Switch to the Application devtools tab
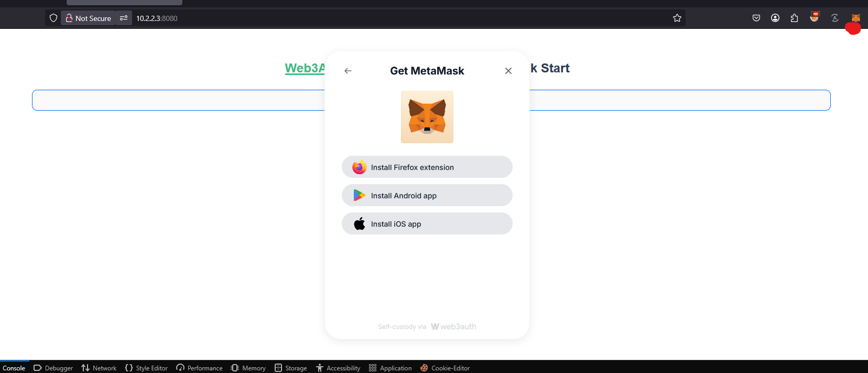Image resolution: width=868 pixels, height=373 pixels. point(390,368)
